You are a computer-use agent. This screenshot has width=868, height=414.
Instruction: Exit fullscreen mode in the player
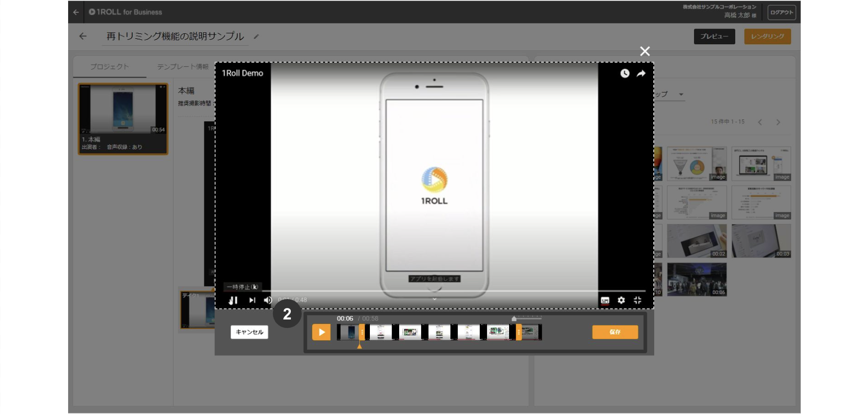pos(637,300)
